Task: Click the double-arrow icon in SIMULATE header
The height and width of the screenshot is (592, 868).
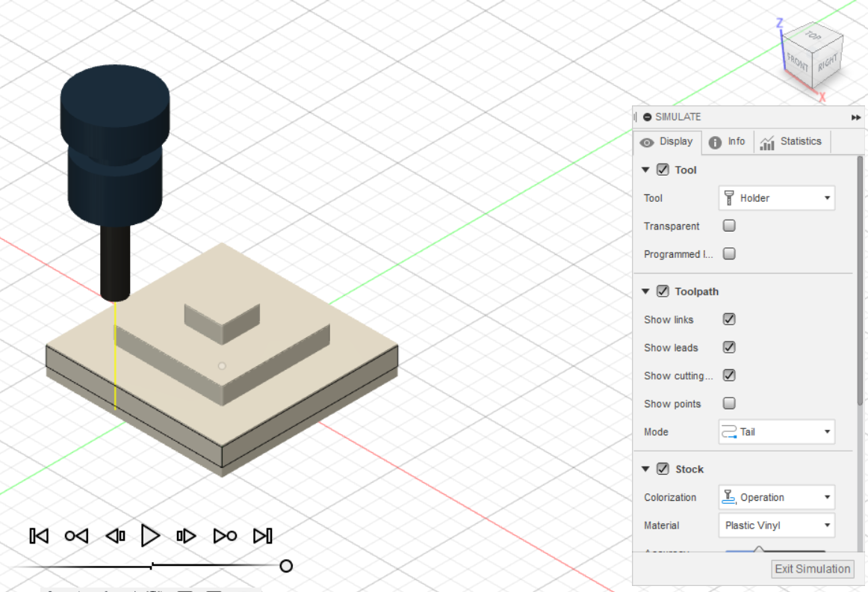Action: pos(856,117)
